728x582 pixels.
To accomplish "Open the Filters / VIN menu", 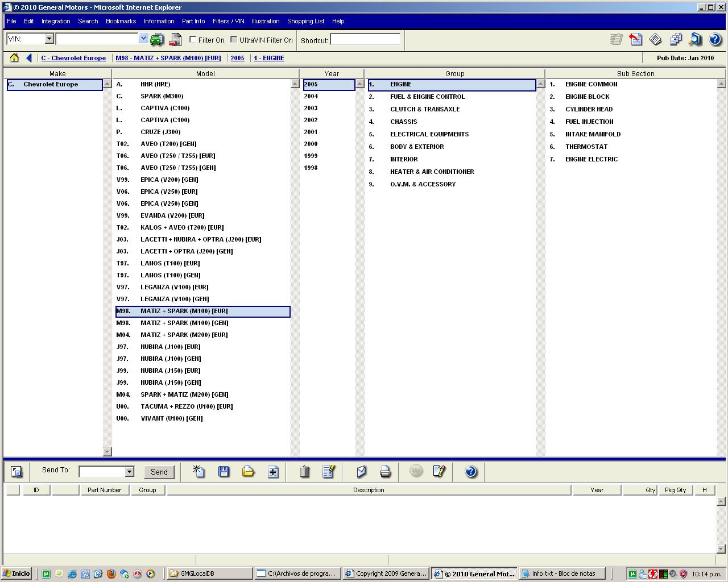I will [228, 21].
